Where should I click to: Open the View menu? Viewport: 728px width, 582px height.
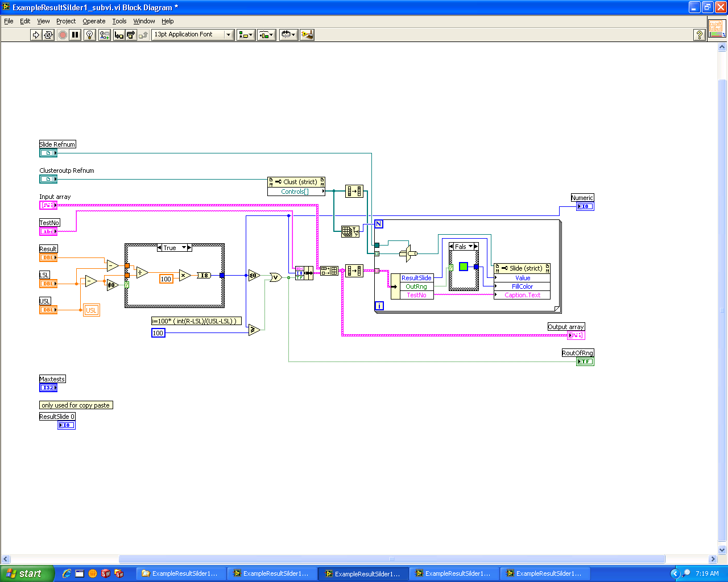click(x=43, y=21)
